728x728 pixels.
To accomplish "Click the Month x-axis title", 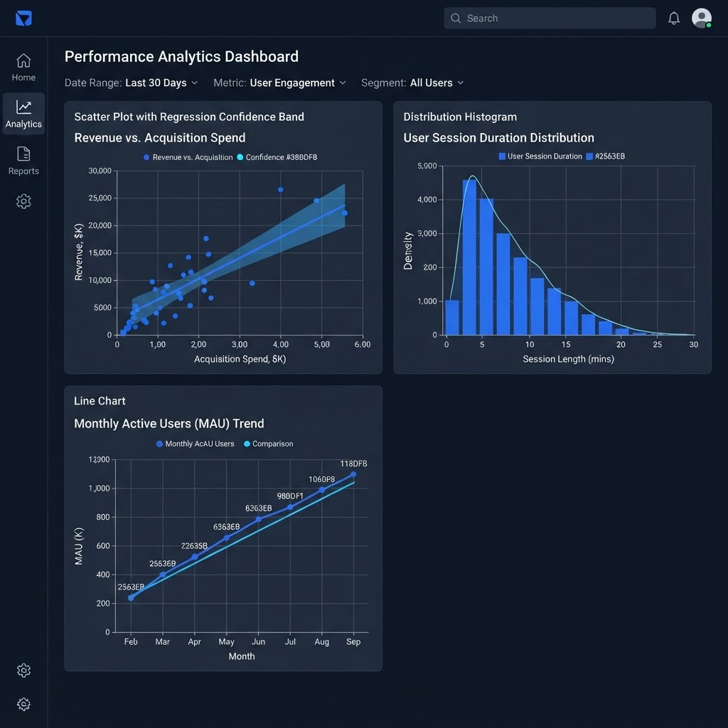I will (242, 656).
